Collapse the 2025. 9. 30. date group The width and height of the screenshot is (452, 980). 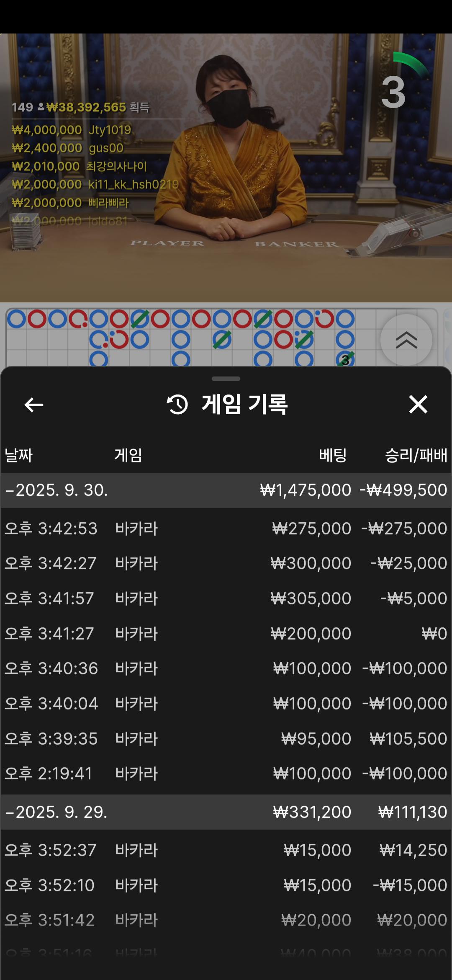coord(57,490)
